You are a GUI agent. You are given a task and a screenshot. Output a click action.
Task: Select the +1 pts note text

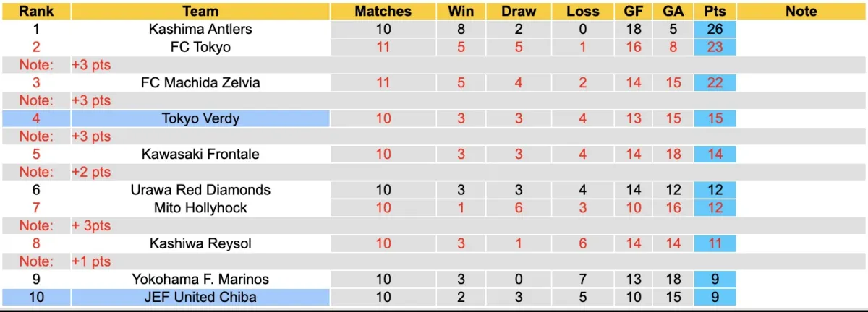(91, 261)
